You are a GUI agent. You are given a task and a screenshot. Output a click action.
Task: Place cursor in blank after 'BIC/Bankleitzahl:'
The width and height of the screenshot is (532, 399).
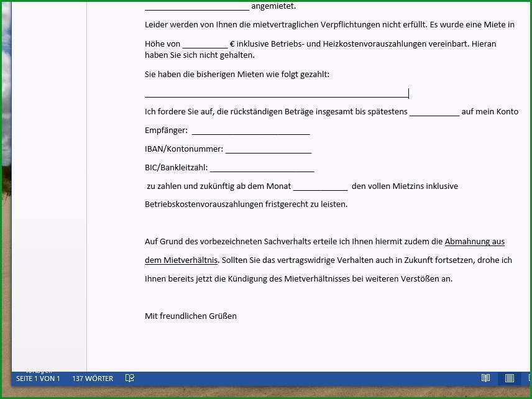262,168
